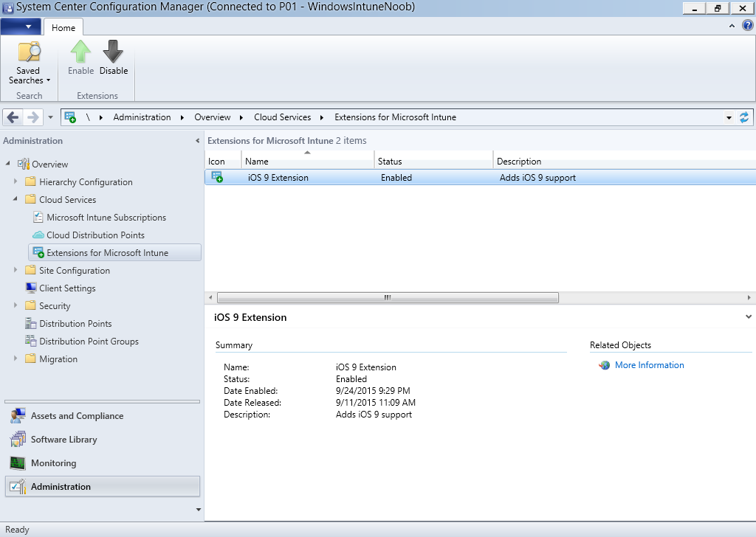
Task: Sort by the Description column header
Action: [625, 162]
